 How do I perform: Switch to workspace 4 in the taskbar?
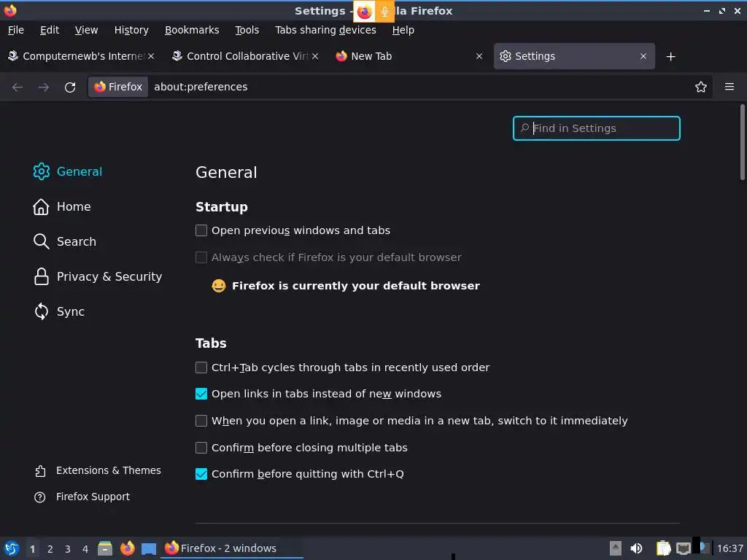tap(85, 549)
